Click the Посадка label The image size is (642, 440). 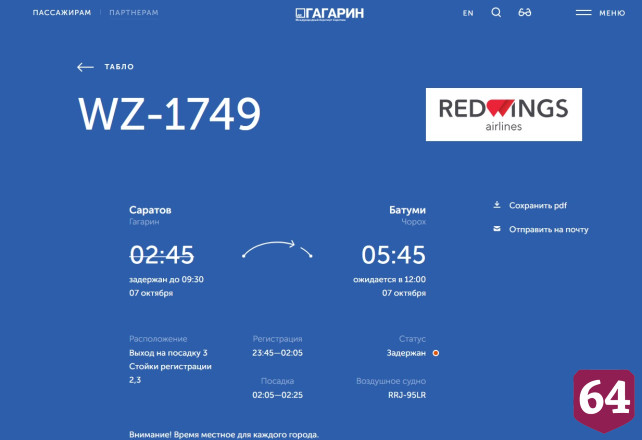278,381
